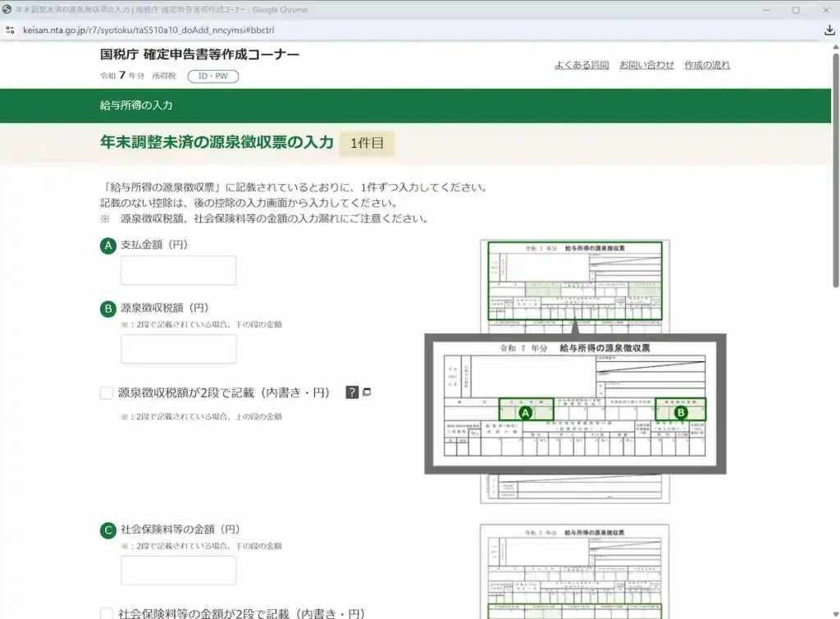The width and height of the screenshot is (840, 619).
Task: Click the browser download icon
Action: [x=829, y=30]
